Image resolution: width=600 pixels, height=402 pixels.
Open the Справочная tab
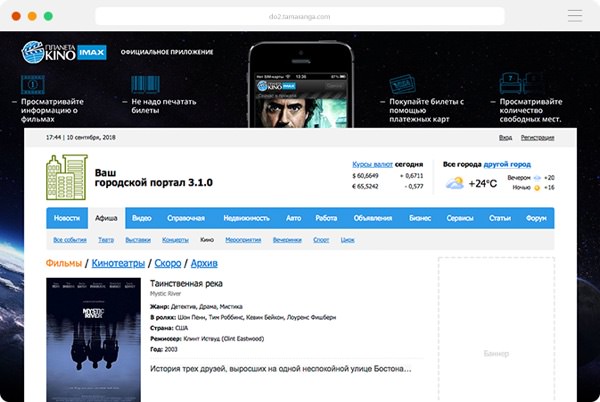tap(186, 218)
